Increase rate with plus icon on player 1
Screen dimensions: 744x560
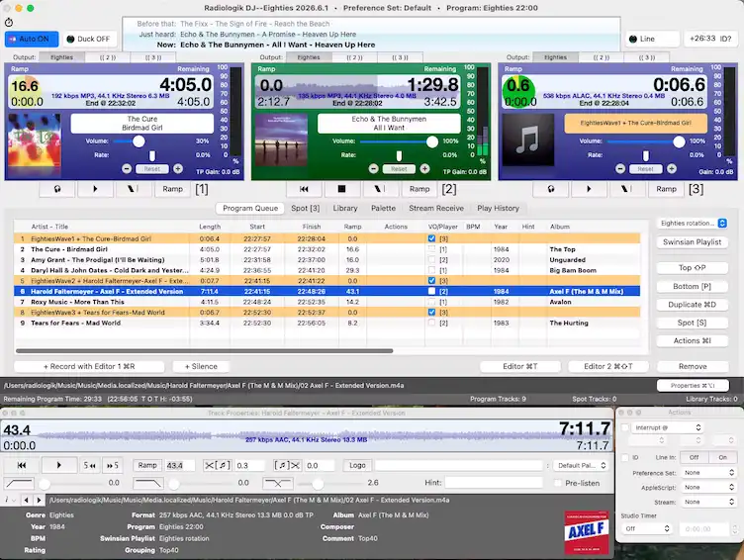click(178, 168)
